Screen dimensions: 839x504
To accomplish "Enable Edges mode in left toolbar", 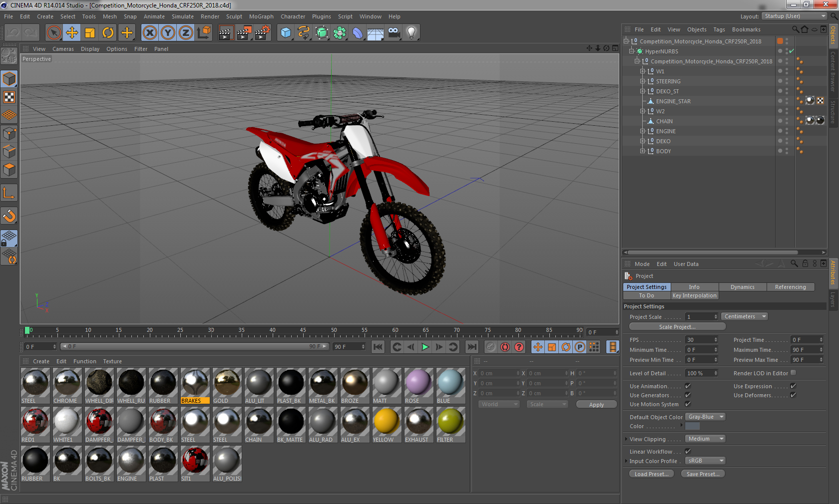I will coord(9,152).
